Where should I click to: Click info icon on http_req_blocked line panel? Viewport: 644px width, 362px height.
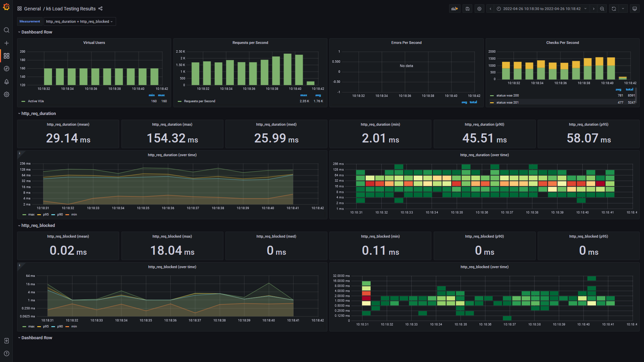[19, 265]
